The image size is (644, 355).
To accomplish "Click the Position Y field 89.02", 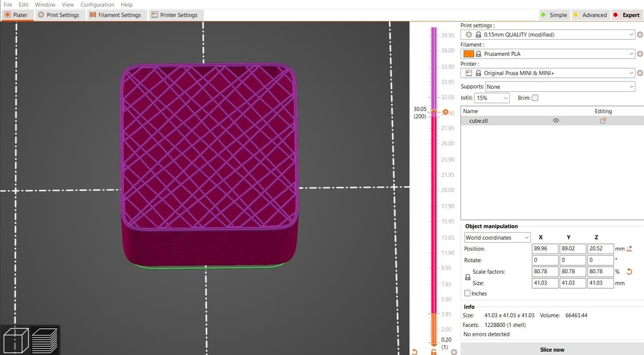I will pyautogui.click(x=572, y=249).
